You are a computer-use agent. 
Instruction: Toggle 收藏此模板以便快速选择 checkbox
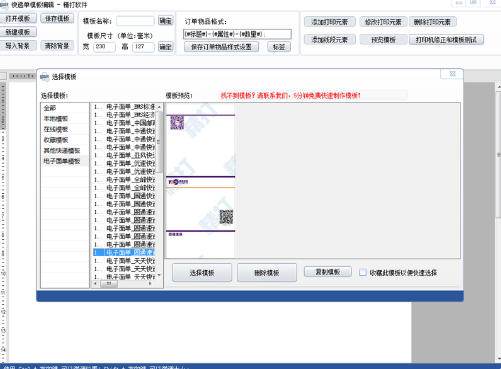click(363, 272)
